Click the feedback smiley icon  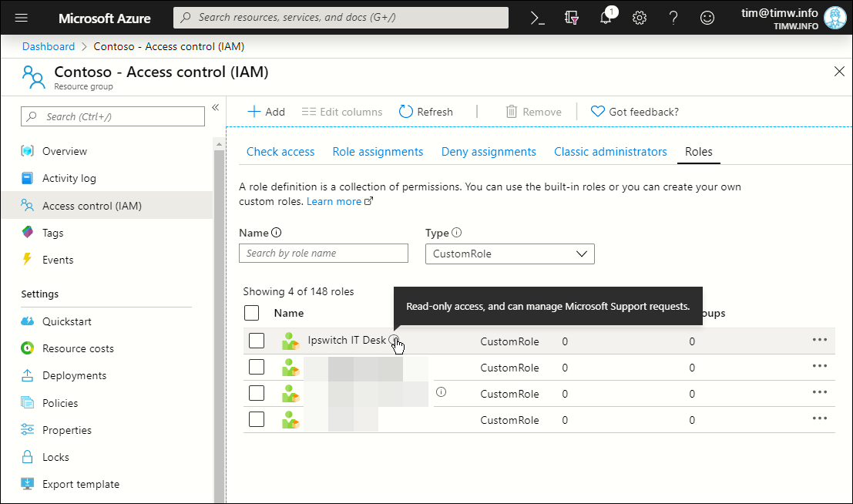coord(707,18)
